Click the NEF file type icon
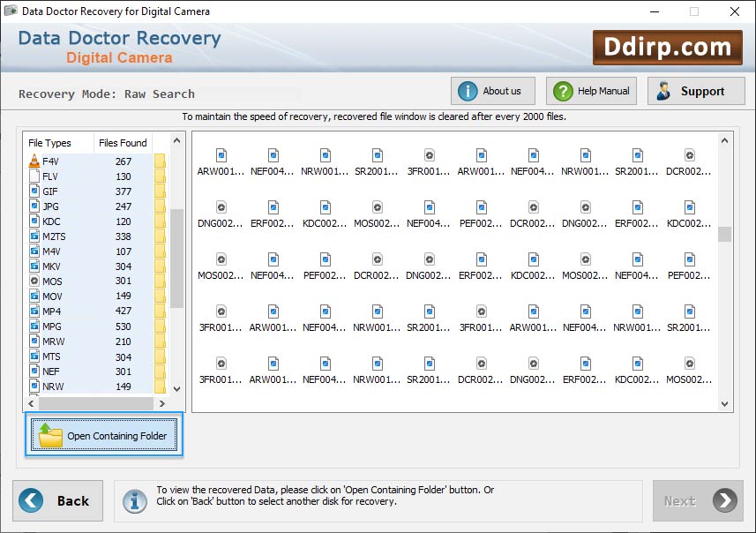 click(34, 371)
